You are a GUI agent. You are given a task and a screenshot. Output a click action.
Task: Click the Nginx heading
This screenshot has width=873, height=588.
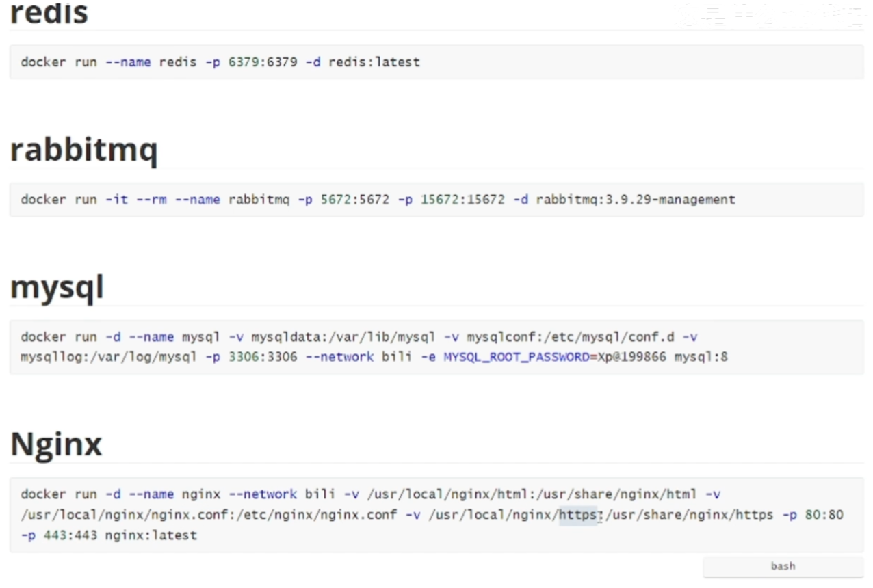[56, 444]
